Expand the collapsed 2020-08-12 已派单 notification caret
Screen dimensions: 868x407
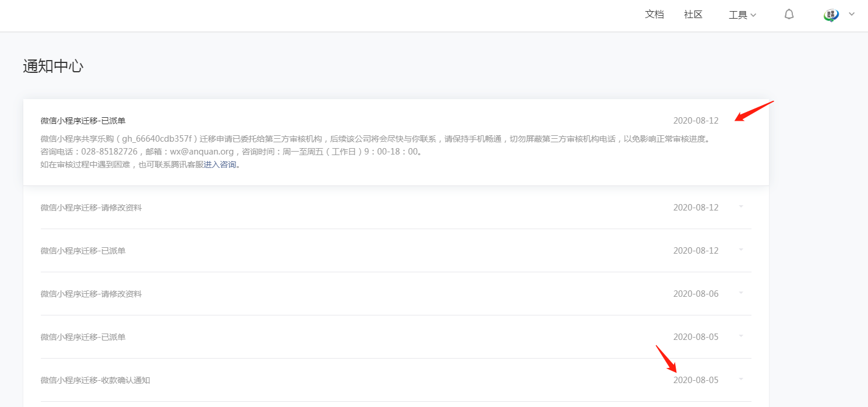(x=741, y=250)
